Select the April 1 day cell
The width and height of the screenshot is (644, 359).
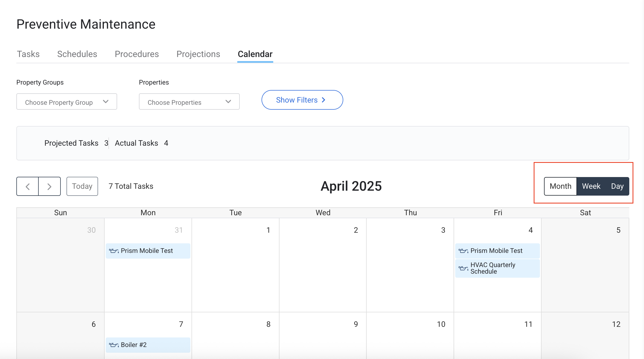point(235,265)
